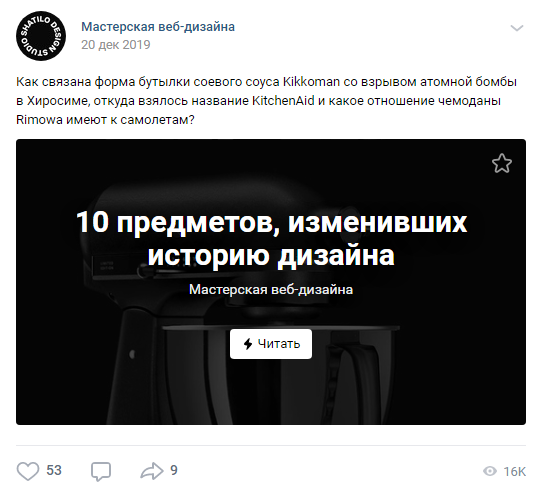Click the eye views icon
This screenshot has height=492, width=542.
(489, 471)
